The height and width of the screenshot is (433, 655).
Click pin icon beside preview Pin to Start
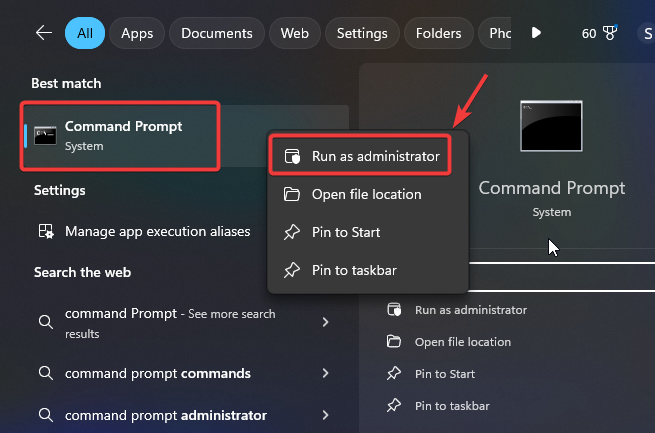(394, 373)
